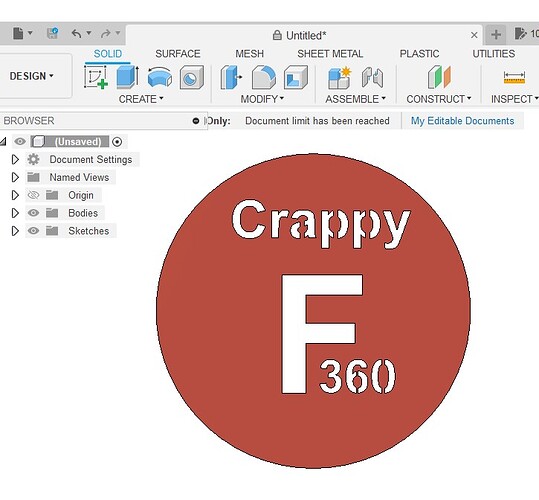The width and height of the screenshot is (539, 500).
Task: Click the (Unsaved) component icon
Action: 38,141
